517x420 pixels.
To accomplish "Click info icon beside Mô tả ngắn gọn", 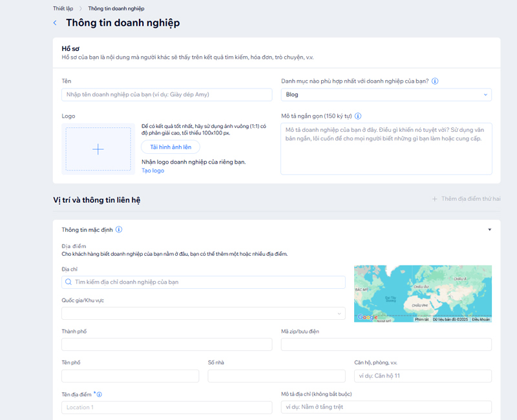I will coord(358,116).
